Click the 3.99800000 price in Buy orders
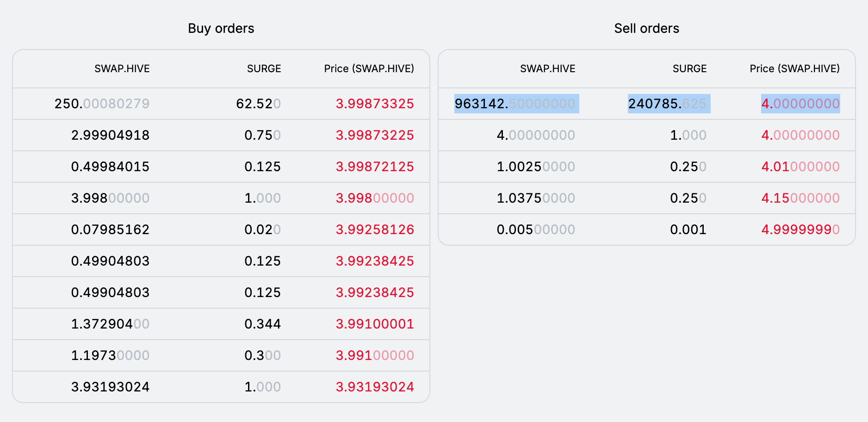 (375, 198)
